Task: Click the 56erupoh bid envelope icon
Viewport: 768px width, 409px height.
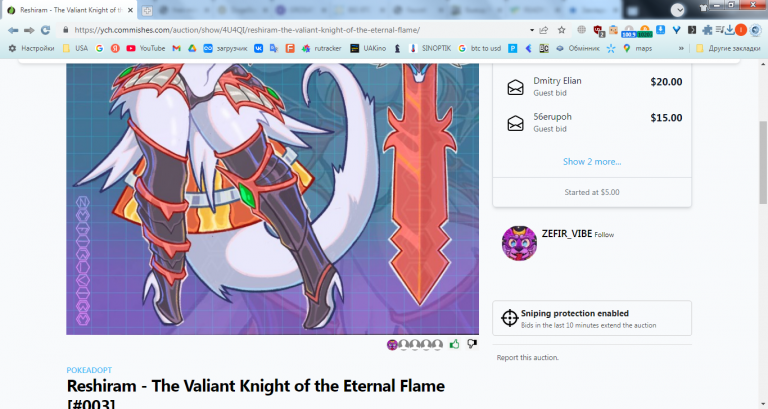Action: (515, 123)
